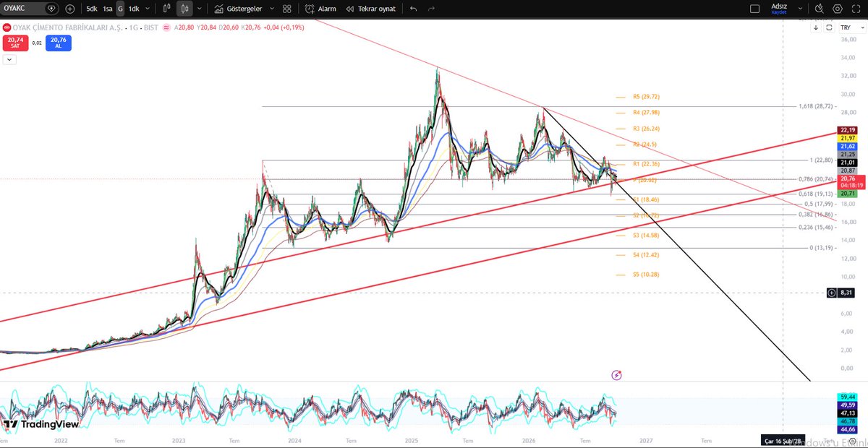Open the chart layout setup square icon
Image resolution: width=868 pixels, height=448 pixels.
pos(754,9)
